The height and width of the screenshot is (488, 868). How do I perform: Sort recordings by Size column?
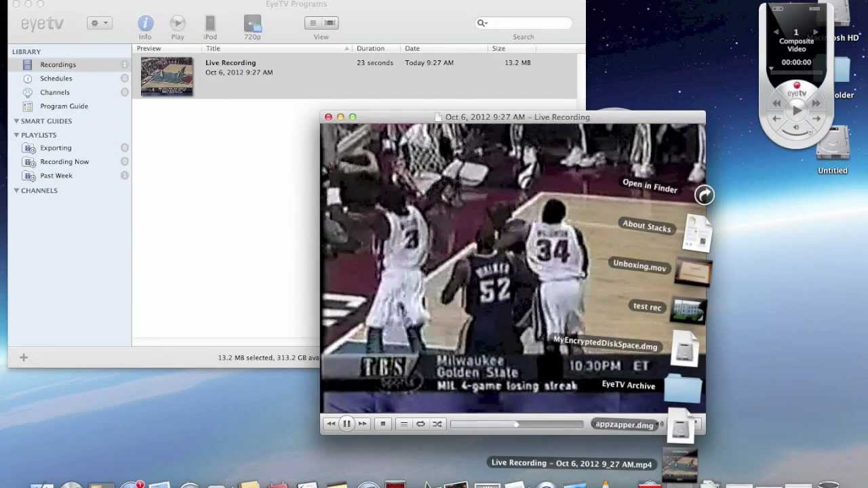tap(512, 49)
